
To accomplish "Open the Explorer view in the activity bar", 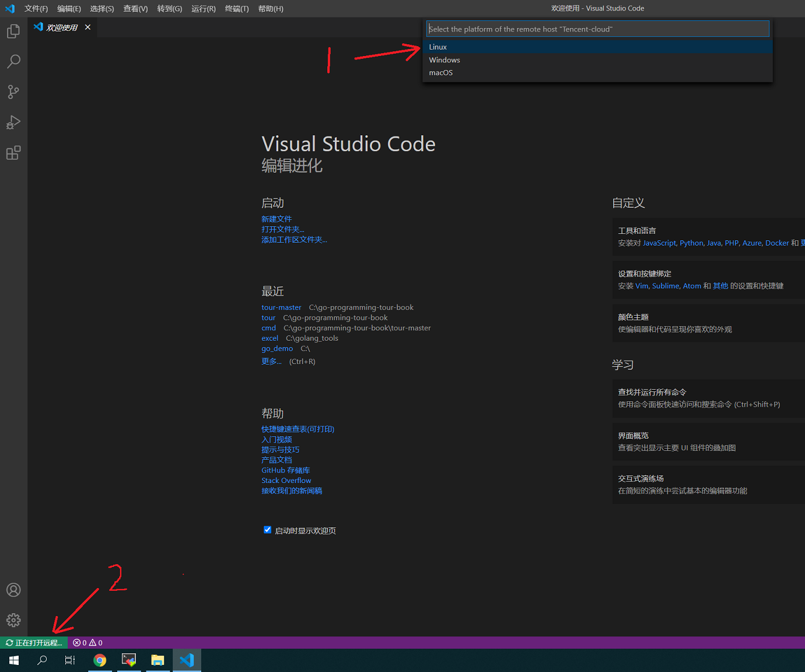I will [x=13, y=31].
